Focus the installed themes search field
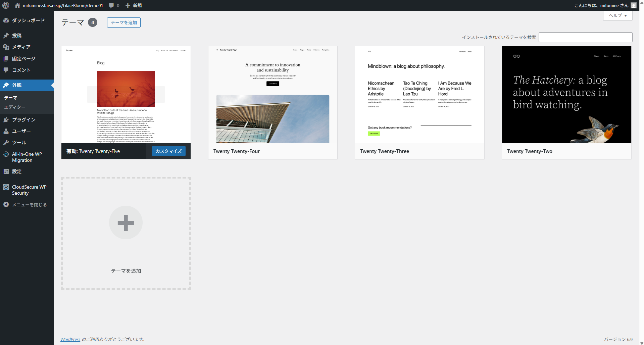The width and height of the screenshot is (644, 345). coord(585,37)
